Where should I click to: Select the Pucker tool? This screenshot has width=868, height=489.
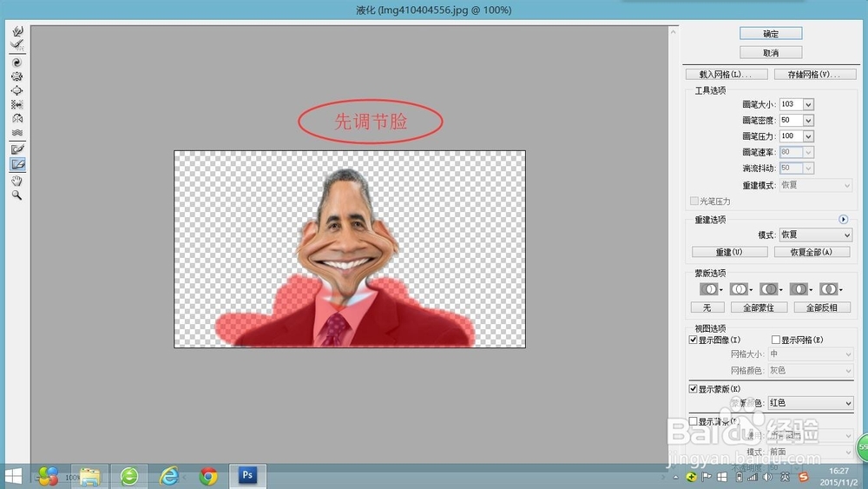17,76
